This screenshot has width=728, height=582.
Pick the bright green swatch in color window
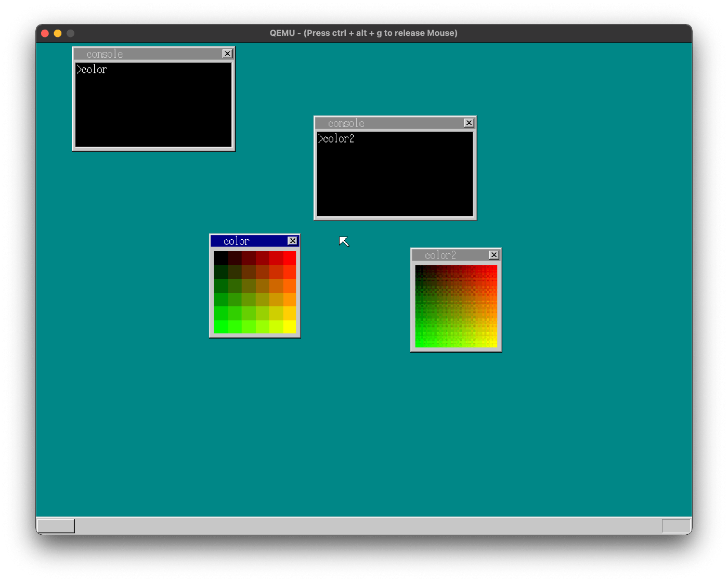[221, 327]
